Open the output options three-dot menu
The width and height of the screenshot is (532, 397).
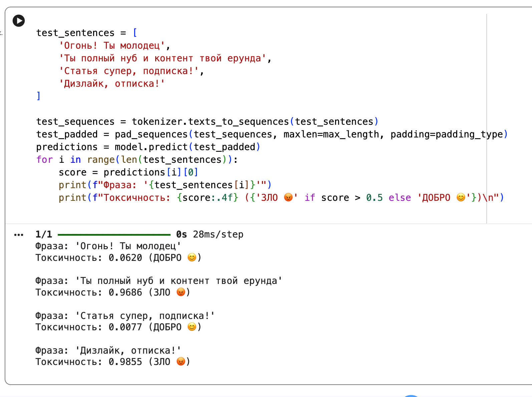pyautogui.click(x=19, y=235)
